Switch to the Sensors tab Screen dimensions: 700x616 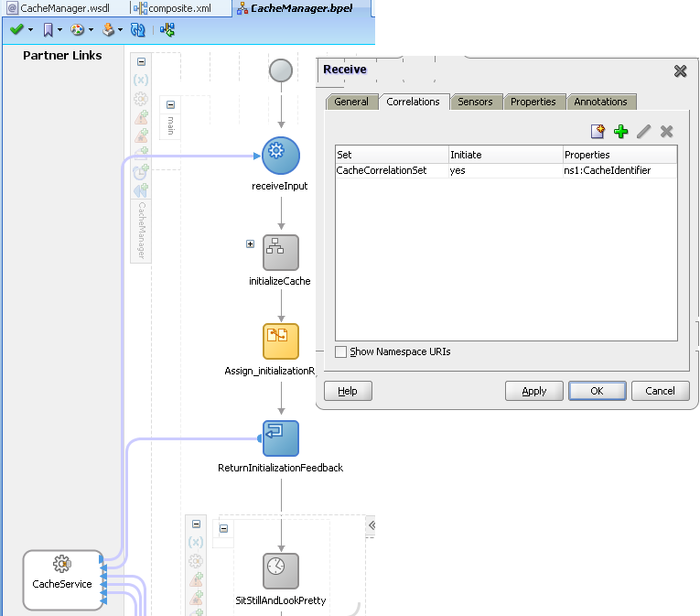coord(475,102)
